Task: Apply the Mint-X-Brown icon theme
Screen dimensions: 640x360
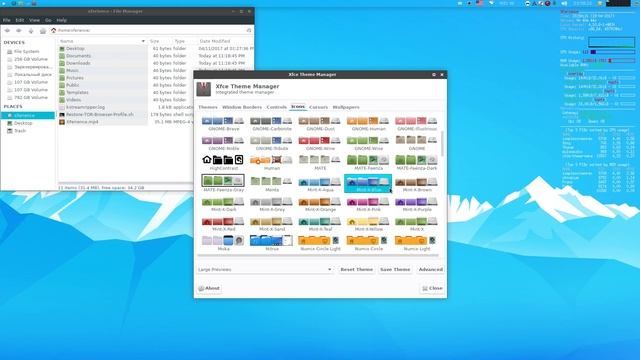Action: click(417, 183)
